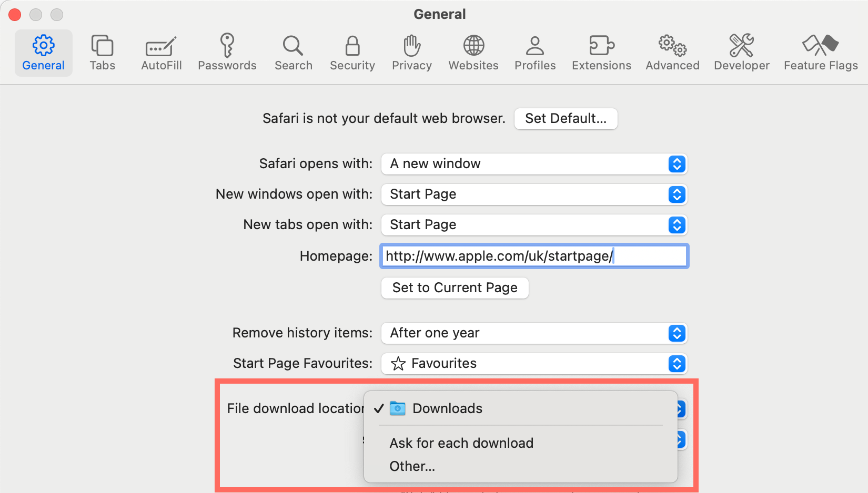Screen dimensions: 868x493
Task: Open the Advanced gears pane
Action: click(x=672, y=53)
